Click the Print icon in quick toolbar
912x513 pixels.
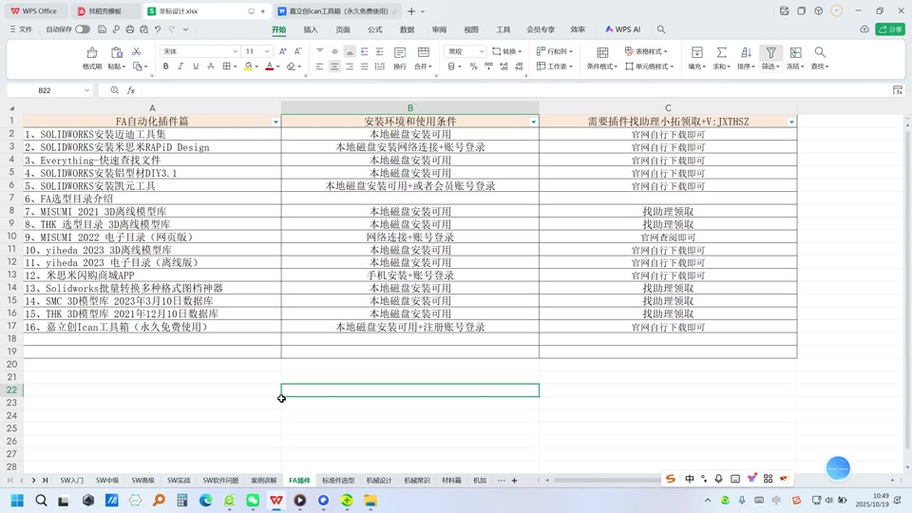[x=130, y=29]
